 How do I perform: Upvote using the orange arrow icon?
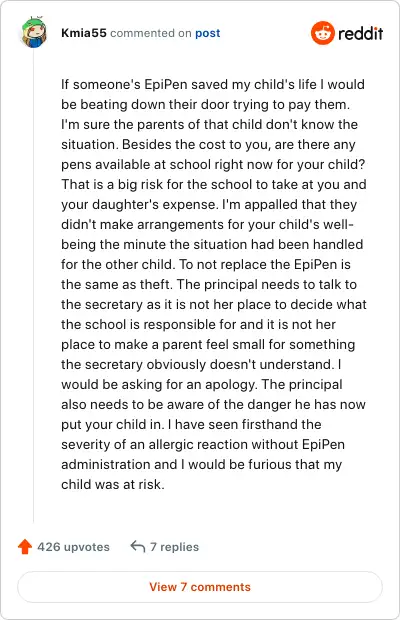click(25, 547)
